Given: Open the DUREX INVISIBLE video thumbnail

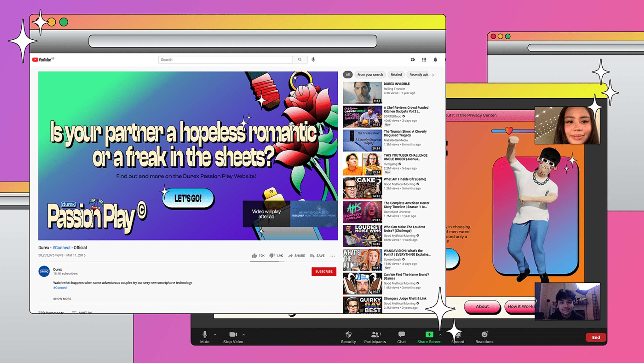Looking at the screenshot, I should (x=362, y=93).
